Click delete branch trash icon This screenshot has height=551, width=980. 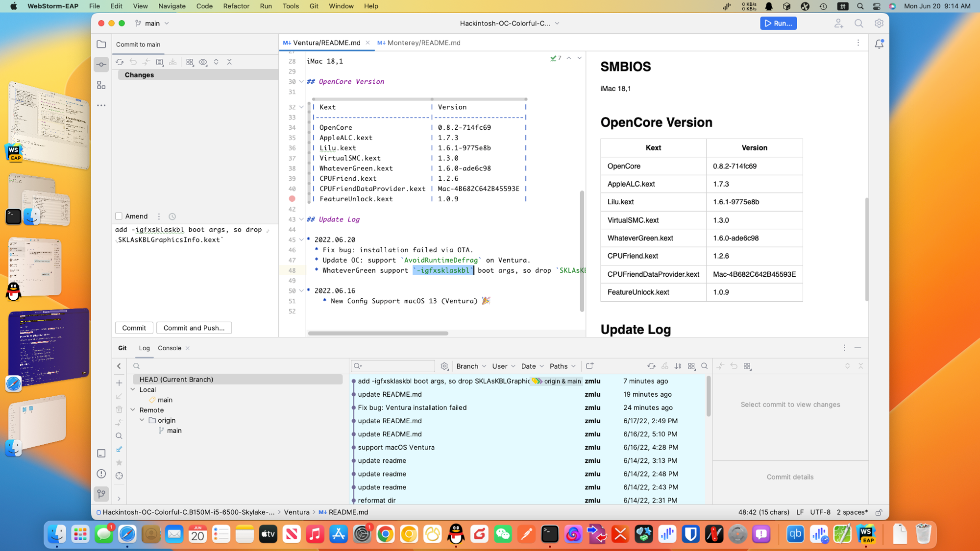119,409
